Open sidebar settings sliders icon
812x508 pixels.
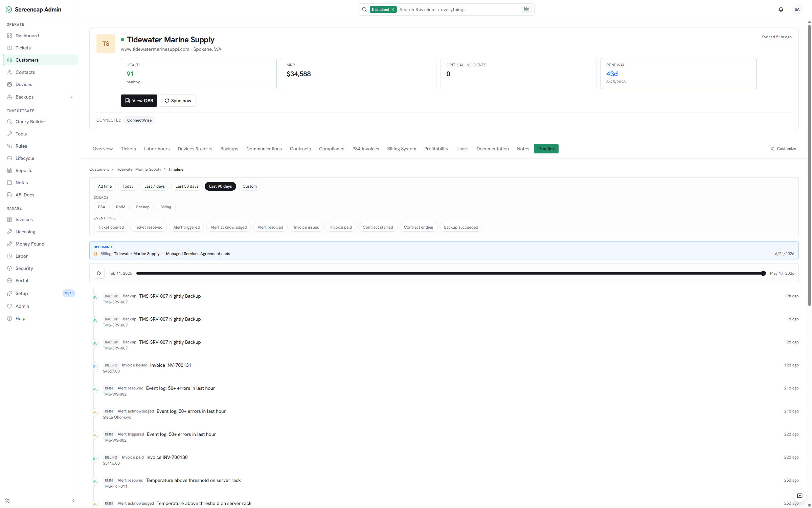pyautogui.click(x=7, y=501)
